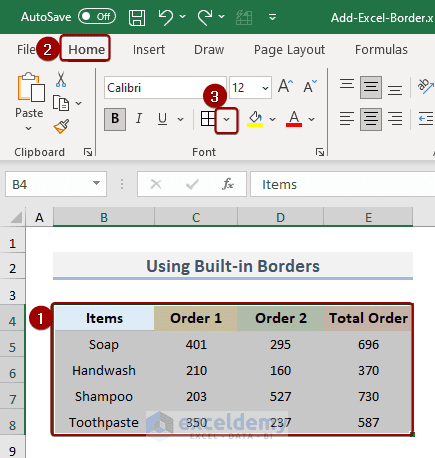Click the Total Order header cell
Image resolution: width=435 pixels, height=458 pixels.
tap(368, 318)
